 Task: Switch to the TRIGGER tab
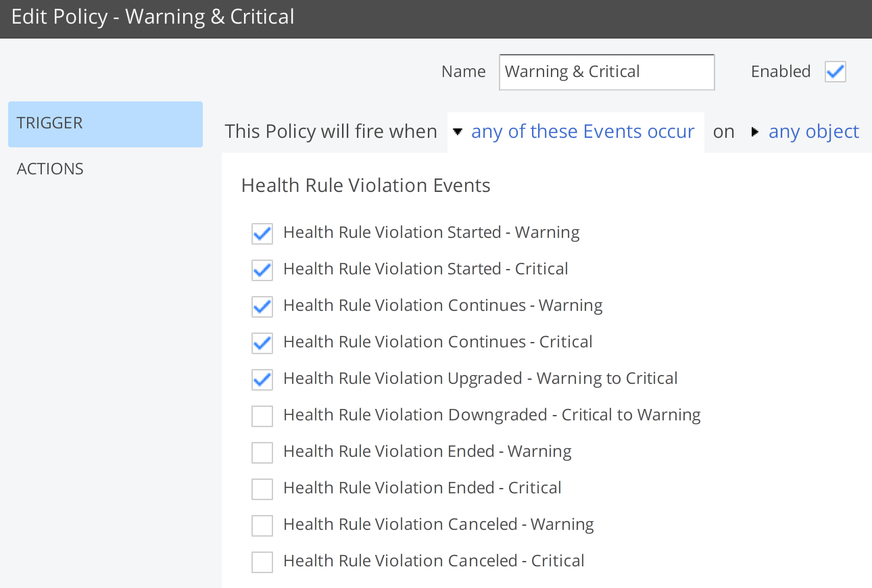click(x=105, y=124)
